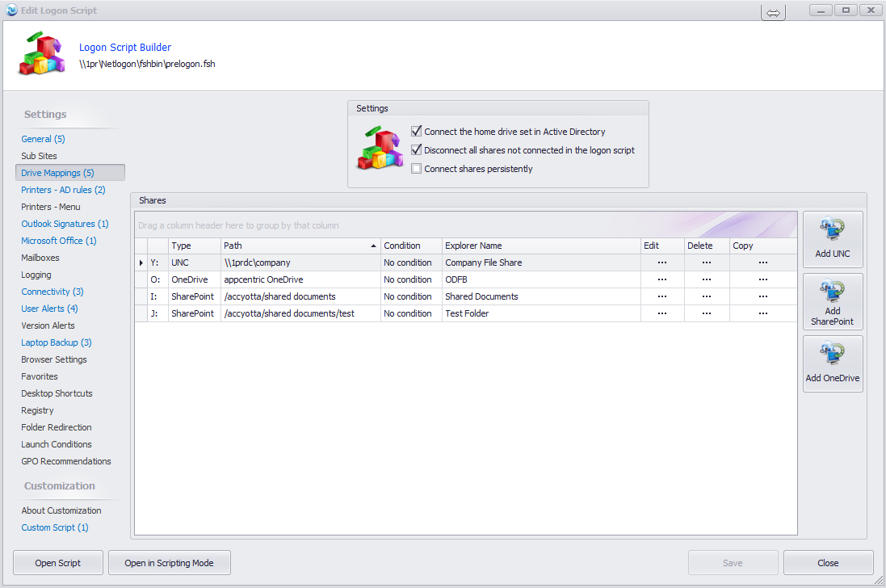Enable Connect shares persistently

(x=417, y=169)
